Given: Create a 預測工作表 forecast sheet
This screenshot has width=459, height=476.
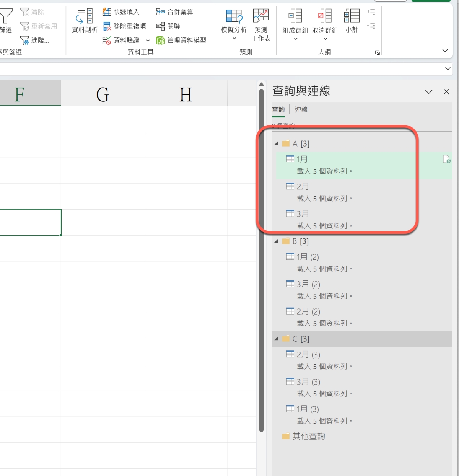Looking at the screenshot, I should [261, 24].
